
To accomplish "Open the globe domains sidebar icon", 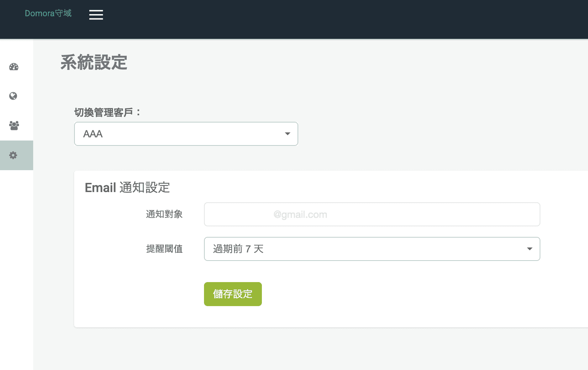I will [13, 96].
